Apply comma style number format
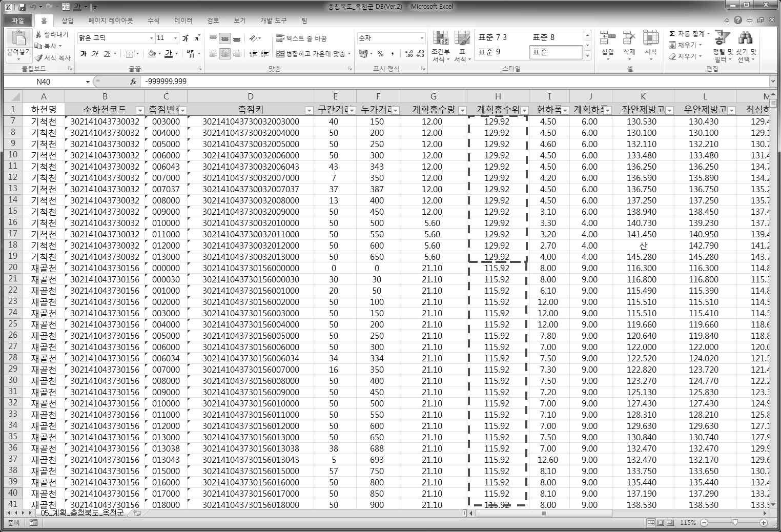781x532 pixels. (x=393, y=53)
